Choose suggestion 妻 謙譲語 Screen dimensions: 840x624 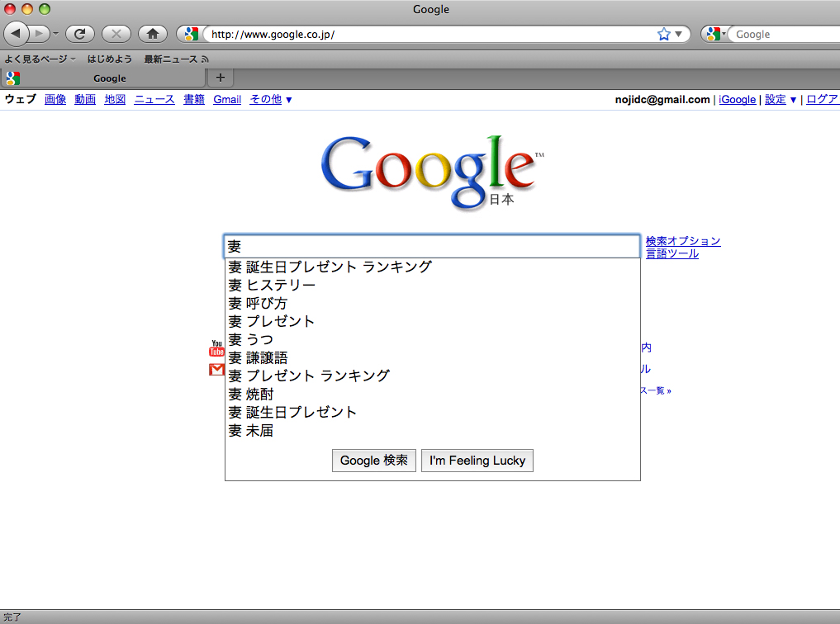[432, 357]
